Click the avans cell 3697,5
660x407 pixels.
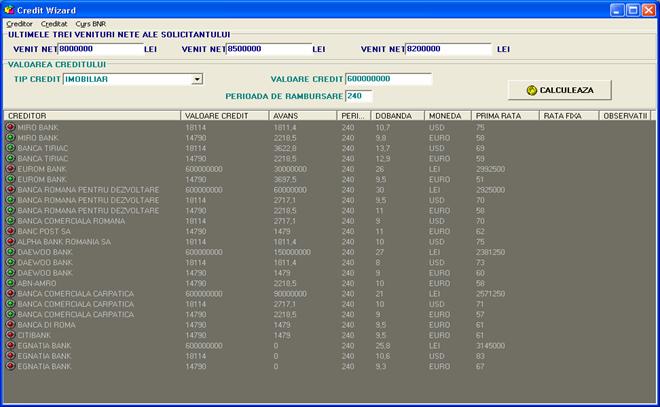(x=285, y=179)
